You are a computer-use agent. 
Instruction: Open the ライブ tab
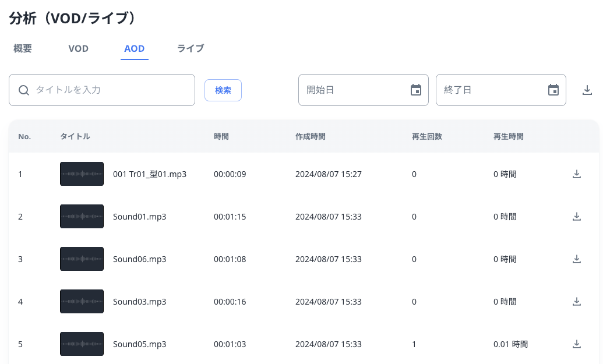tap(190, 48)
